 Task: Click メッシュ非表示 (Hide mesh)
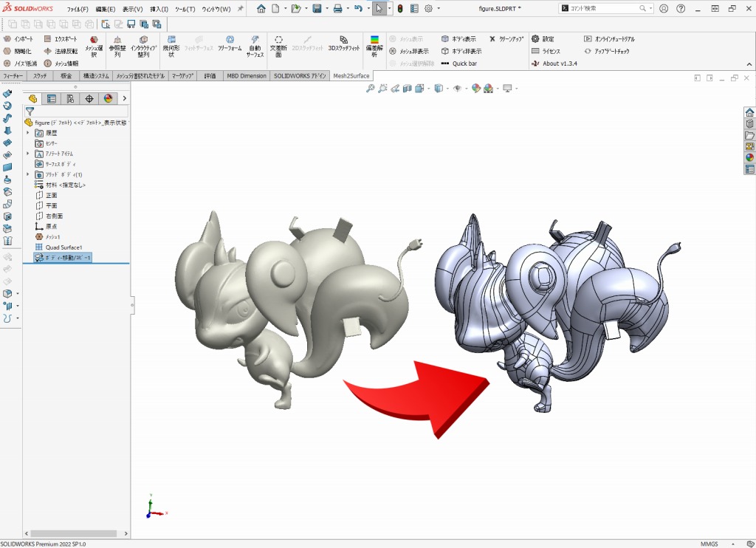pos(408,51)
